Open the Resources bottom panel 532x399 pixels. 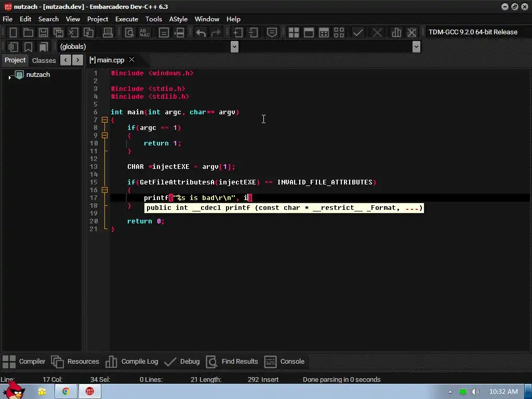click(x=75, y=362)
